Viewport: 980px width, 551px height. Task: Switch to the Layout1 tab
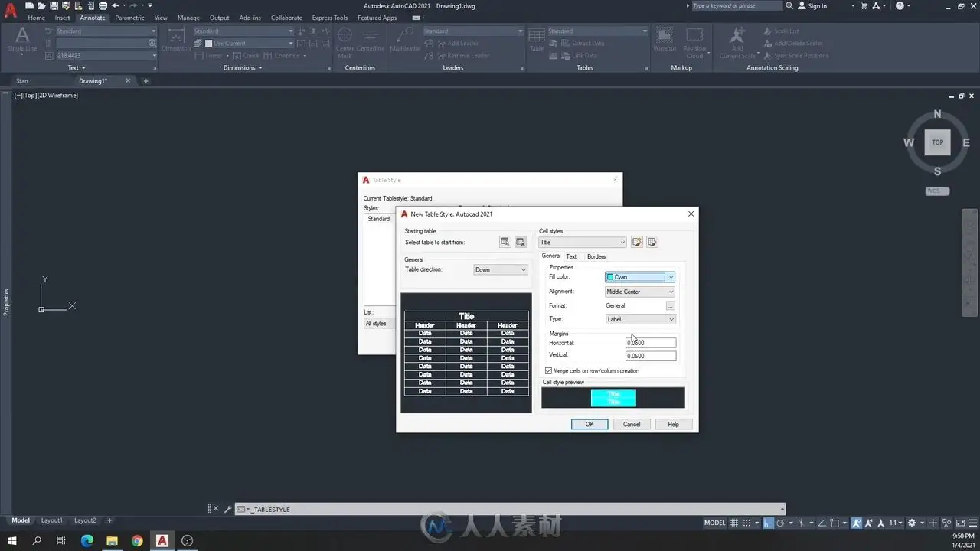tap(52, 520)
